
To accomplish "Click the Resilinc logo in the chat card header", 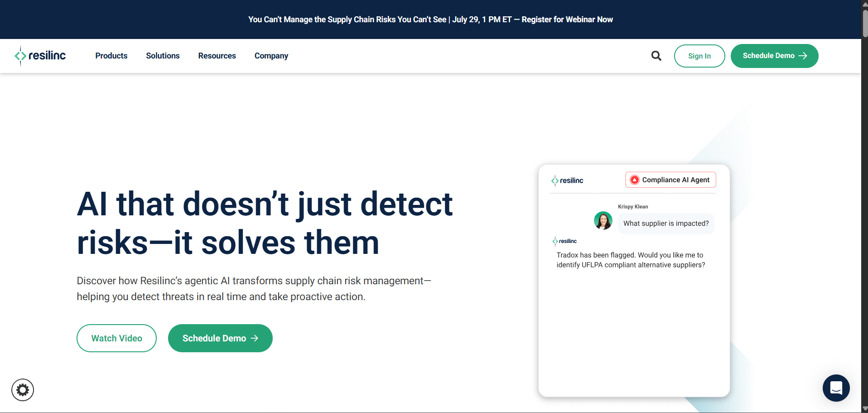I will (x=567, y=180).
